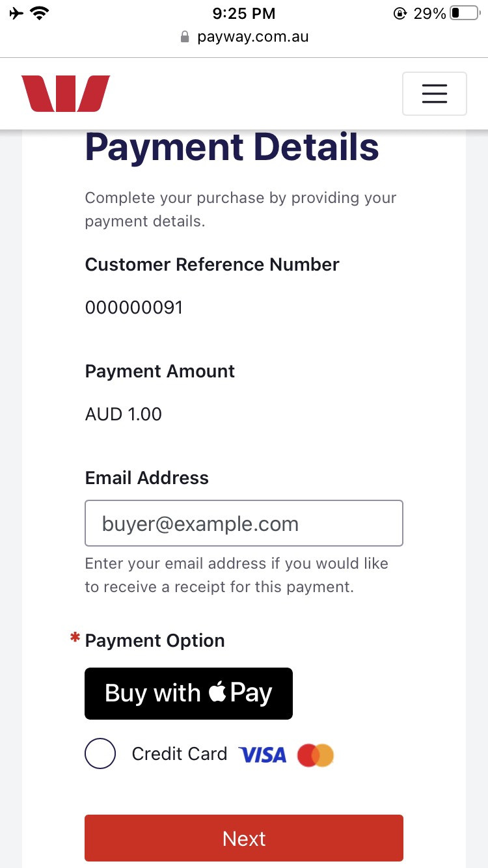Click the Credit Card option label

pyautogui.click(x=180, y=754)
